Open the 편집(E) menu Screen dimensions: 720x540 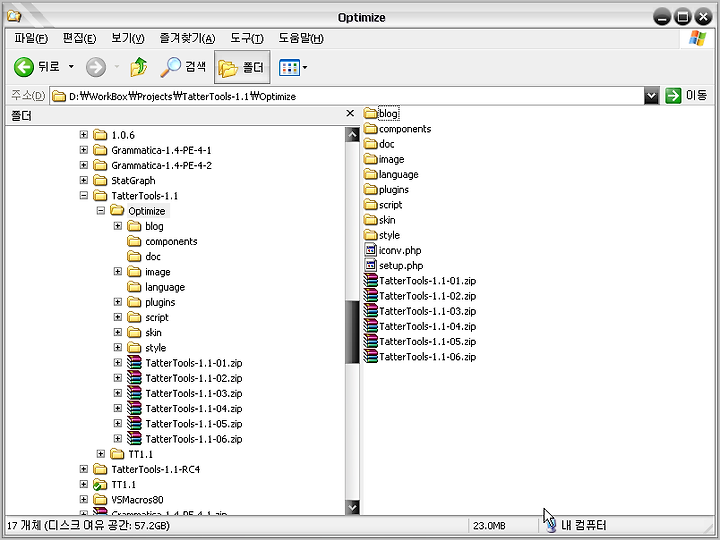click(x=79, y=38)
